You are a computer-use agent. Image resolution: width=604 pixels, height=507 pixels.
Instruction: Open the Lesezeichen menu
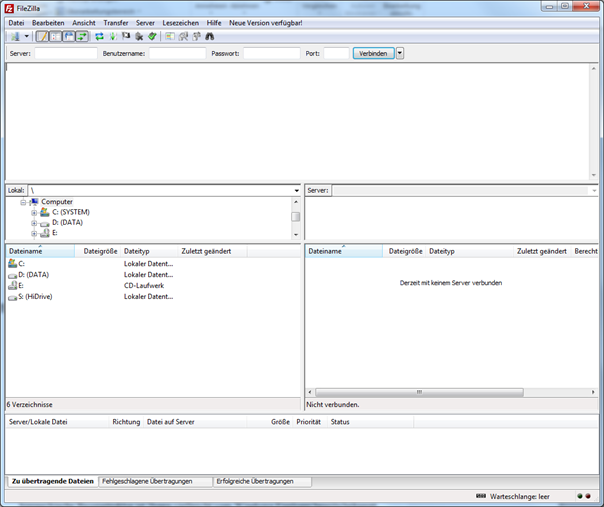tap(180, 22)
